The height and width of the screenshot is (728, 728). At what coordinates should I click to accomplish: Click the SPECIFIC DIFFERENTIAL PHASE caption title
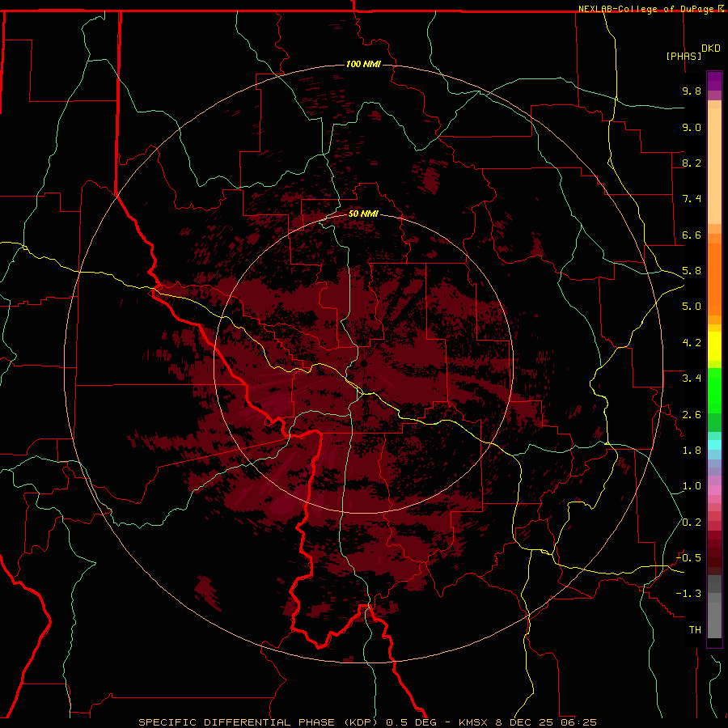click(x=236, y=722)
